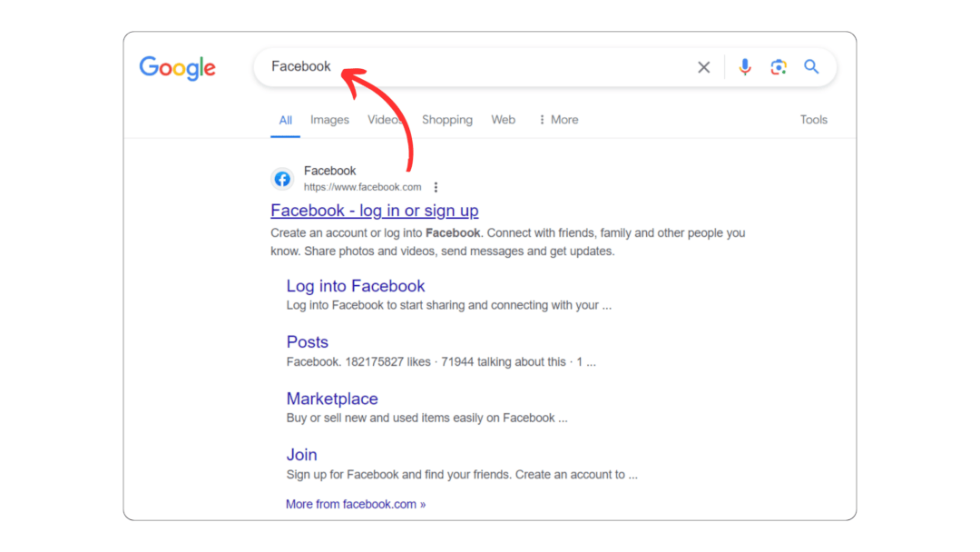Image resolution: width=980 pixels, height=552 pixels.
Task: Expand the More search filters menu
Action: click(559, 120)
